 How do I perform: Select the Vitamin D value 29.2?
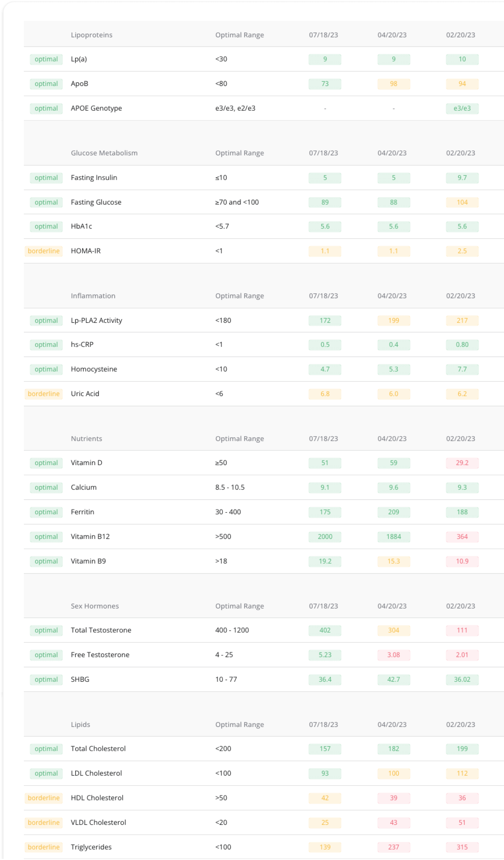coord(462,463)
